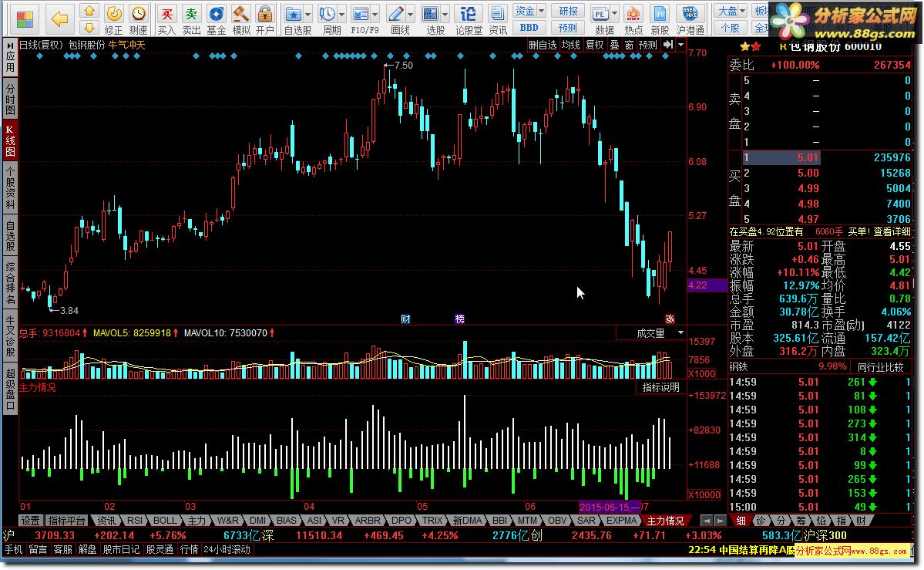924x570 pixels.
Task: Switch to the EXPMA indicator tab
Action: 622,521
